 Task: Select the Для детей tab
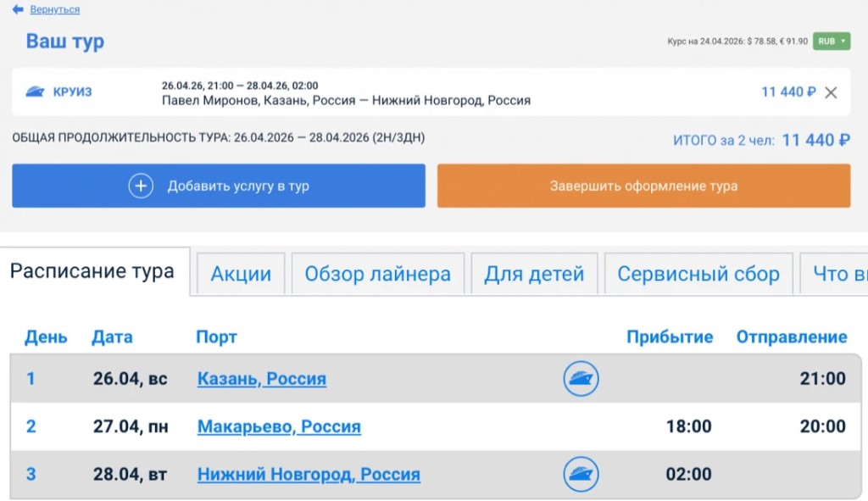(x=534, y=274)
